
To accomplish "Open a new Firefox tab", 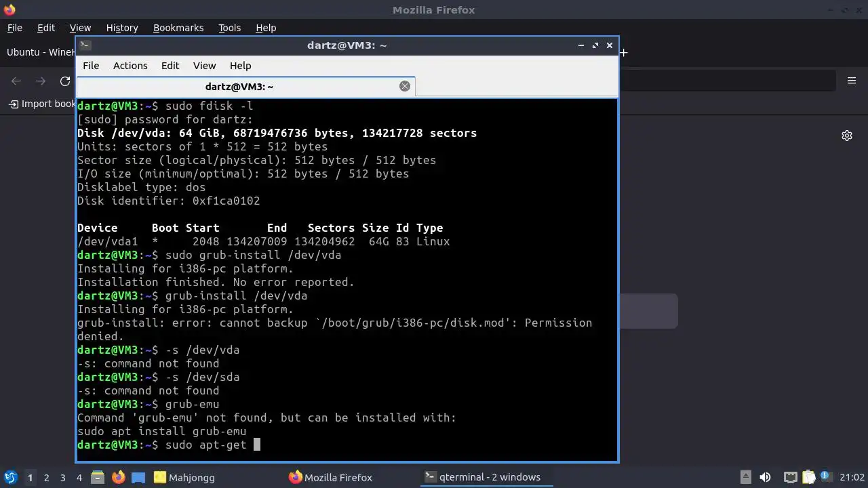I will coord(623,52).
